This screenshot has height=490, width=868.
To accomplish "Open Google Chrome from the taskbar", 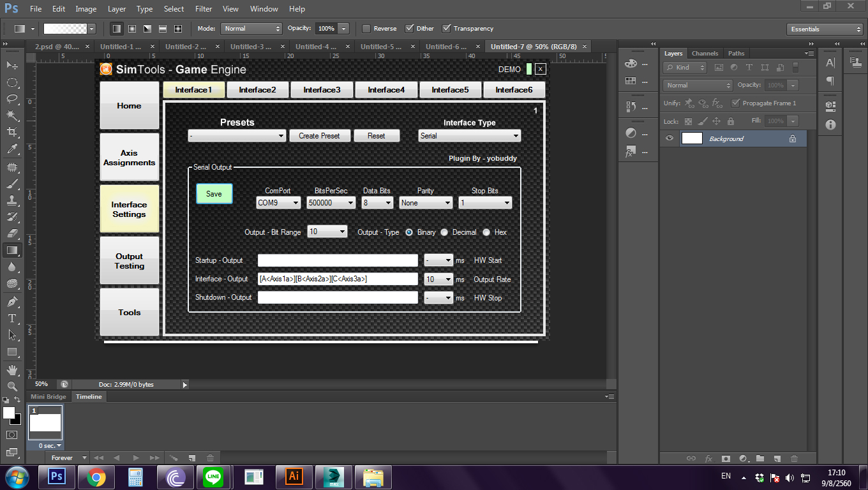I will pos(96,477).
